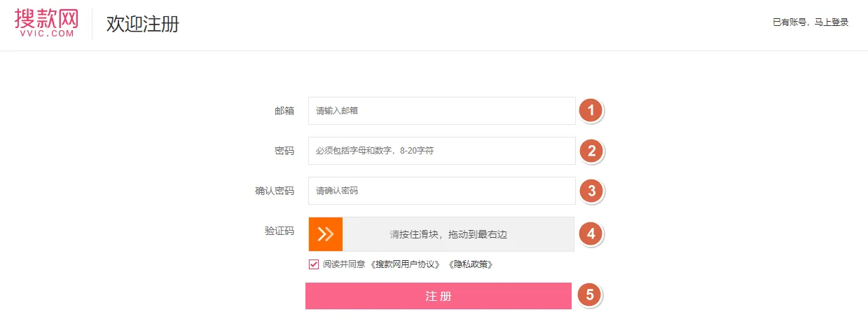Open the 《搜款网用户协议》 link
The image size is (868, 324).
coord(407,265)
